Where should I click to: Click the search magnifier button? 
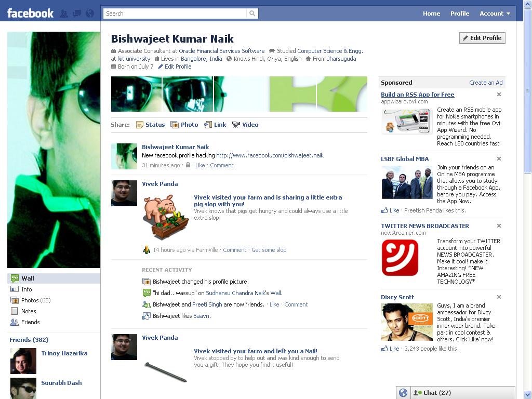click(x=252, y=14)
